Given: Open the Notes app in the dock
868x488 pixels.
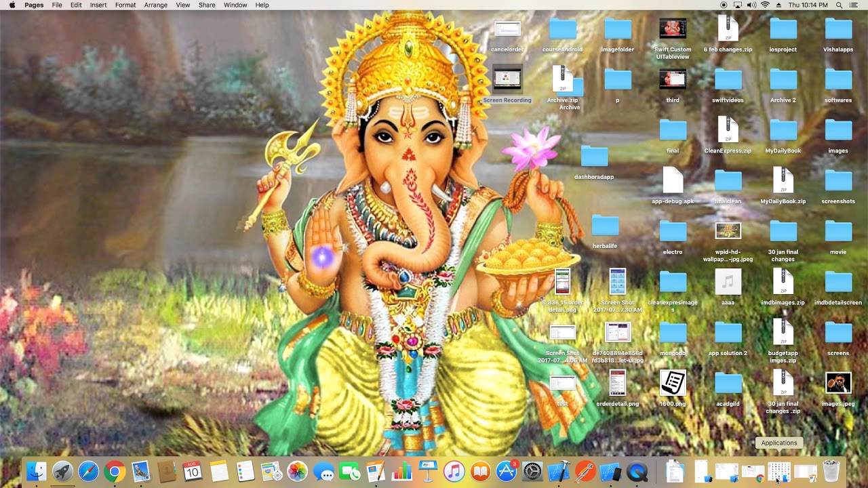Looking at the screenshot, I should [x=219, y=471].
